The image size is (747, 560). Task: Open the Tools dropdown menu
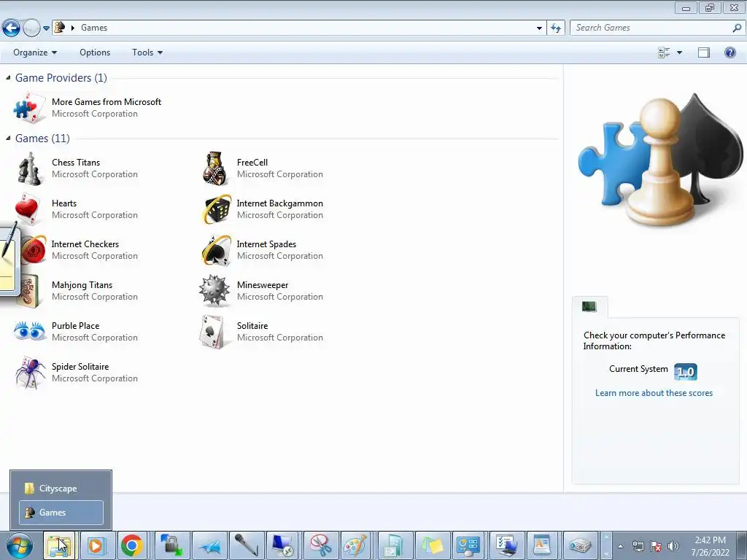[x=147, y=52]
